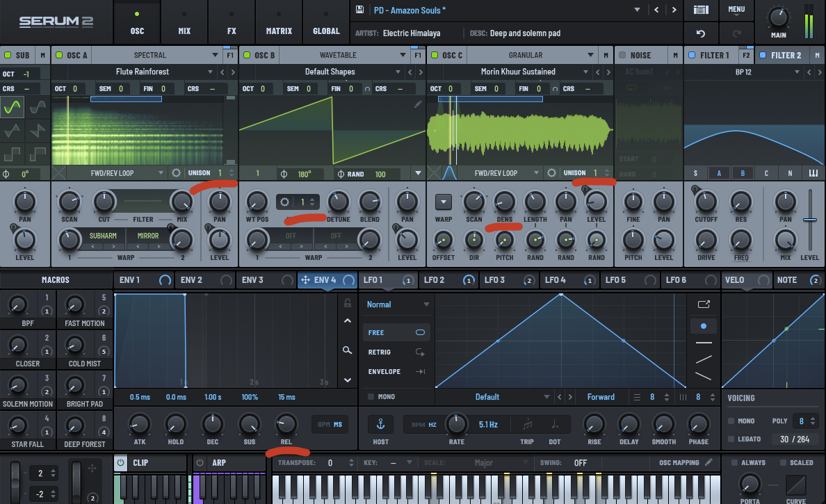Open the MENU button

736,10
